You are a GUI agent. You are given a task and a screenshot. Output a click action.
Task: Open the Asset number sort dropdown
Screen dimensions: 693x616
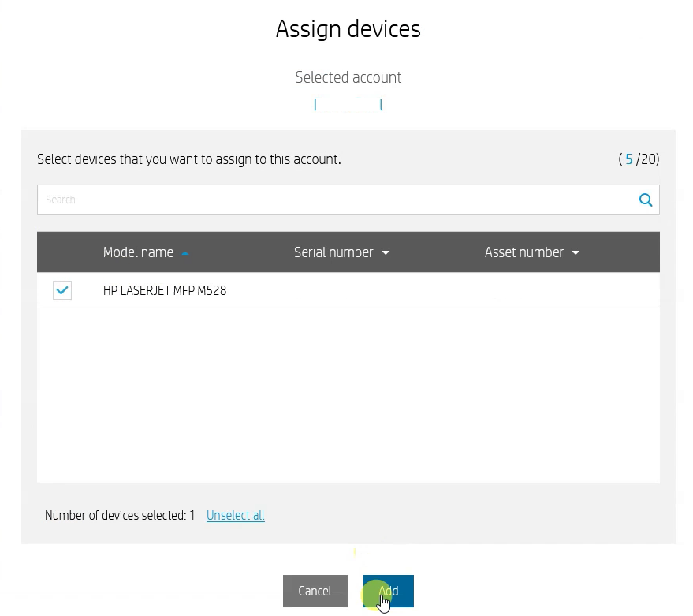pyautogui.click(x=576, y=252)
